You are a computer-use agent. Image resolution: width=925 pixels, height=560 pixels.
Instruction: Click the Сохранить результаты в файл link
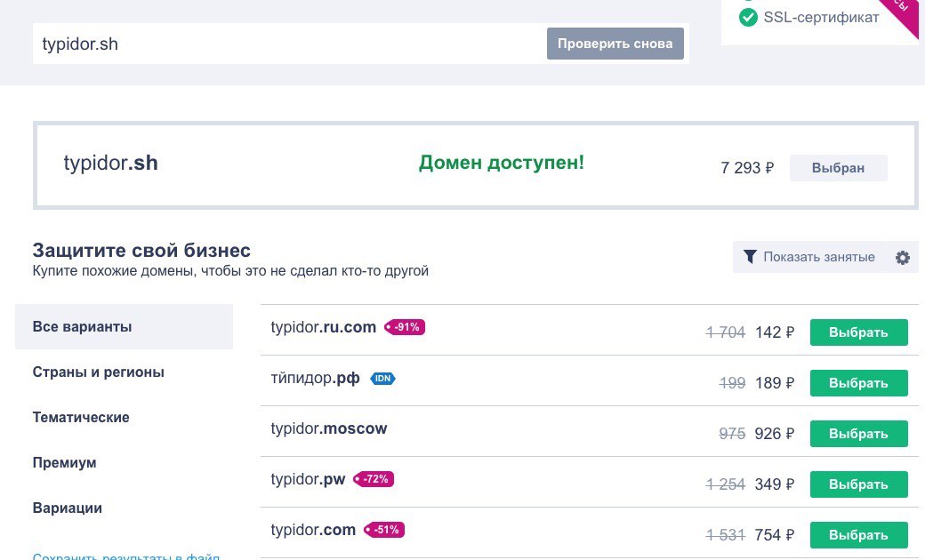[126, 556]
